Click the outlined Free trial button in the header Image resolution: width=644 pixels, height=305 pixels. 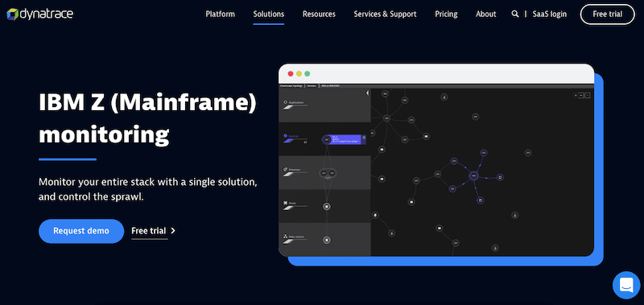(x=607, y=14)
